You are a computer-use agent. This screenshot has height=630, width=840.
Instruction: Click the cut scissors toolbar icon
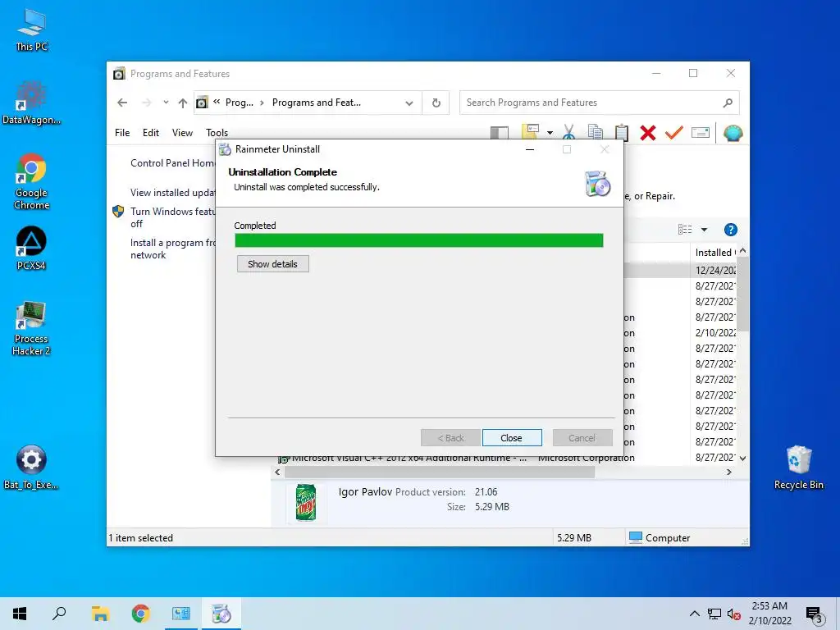(569, 132)
